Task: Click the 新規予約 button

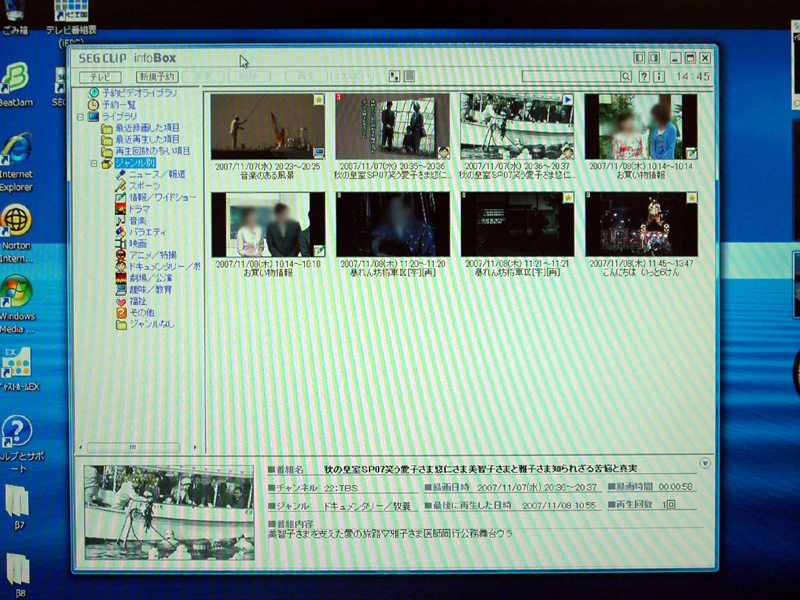Action: pos(157,76)
